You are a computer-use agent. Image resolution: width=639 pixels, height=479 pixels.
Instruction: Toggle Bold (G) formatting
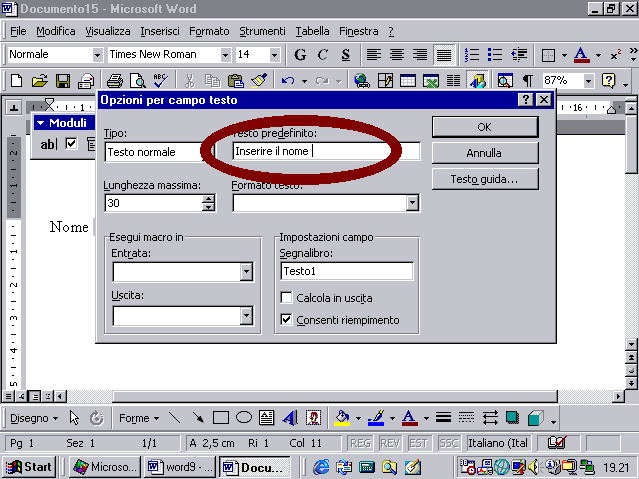pos(300,55)
